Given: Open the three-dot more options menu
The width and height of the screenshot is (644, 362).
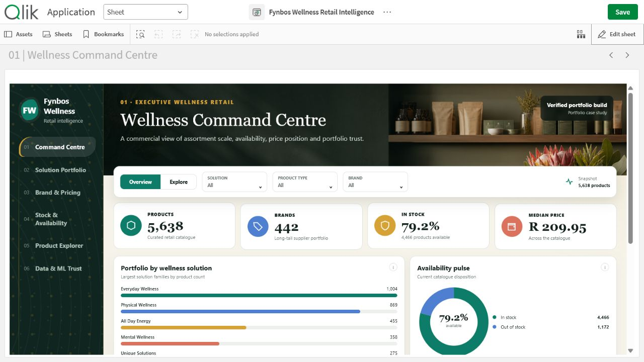Looking at the screenshot, I should coord(387,12).
